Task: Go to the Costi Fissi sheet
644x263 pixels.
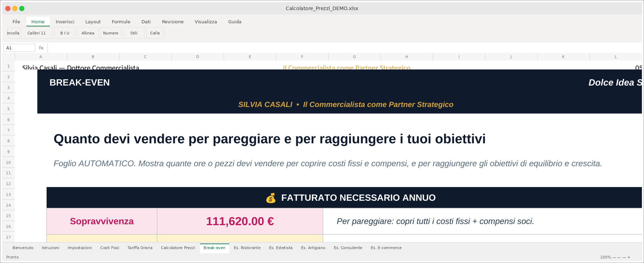Action: click(110, 248)
